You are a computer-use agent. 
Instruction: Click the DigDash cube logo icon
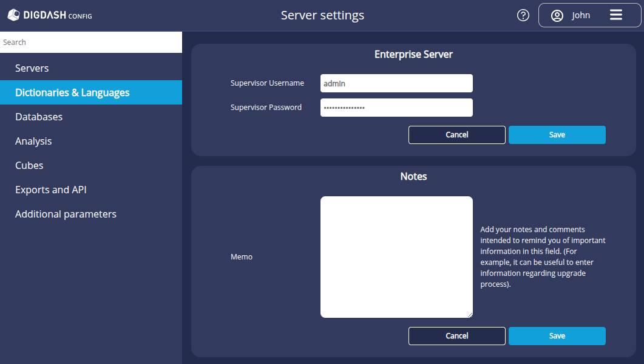[x=13, y=15]
